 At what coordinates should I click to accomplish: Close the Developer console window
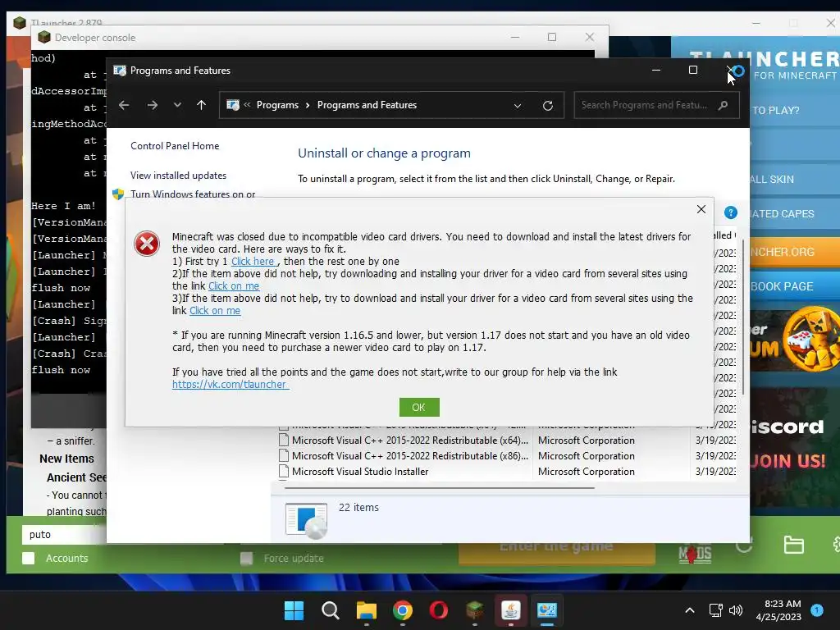[589, 37]
